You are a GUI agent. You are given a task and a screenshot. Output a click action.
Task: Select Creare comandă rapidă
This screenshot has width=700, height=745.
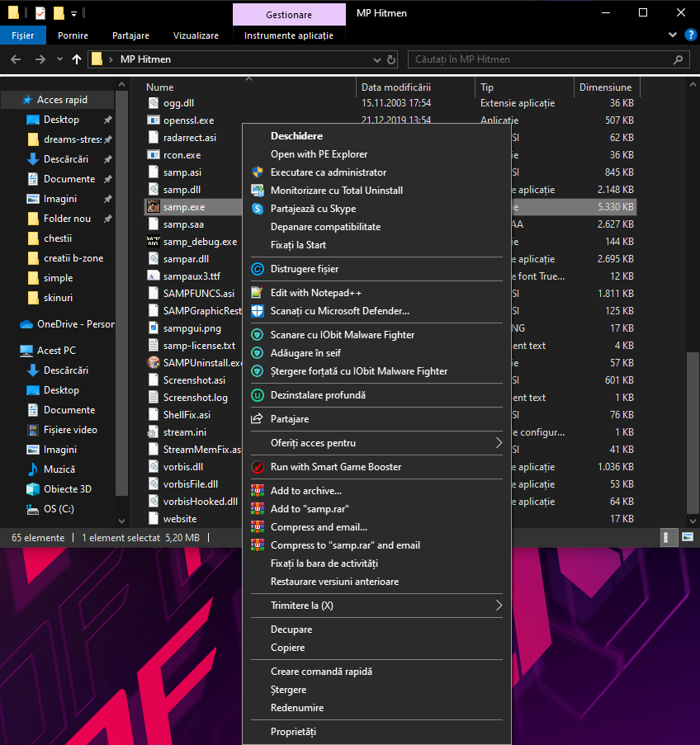[x=376, y=672]
